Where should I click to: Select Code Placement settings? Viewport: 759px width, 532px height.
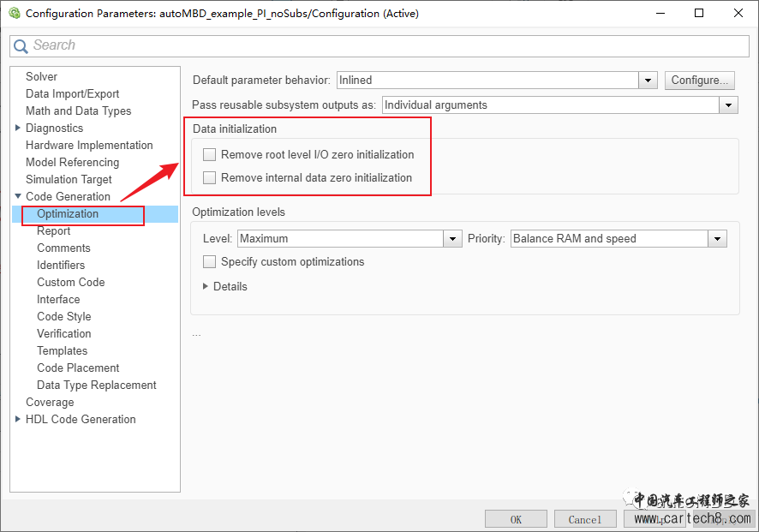78,368
